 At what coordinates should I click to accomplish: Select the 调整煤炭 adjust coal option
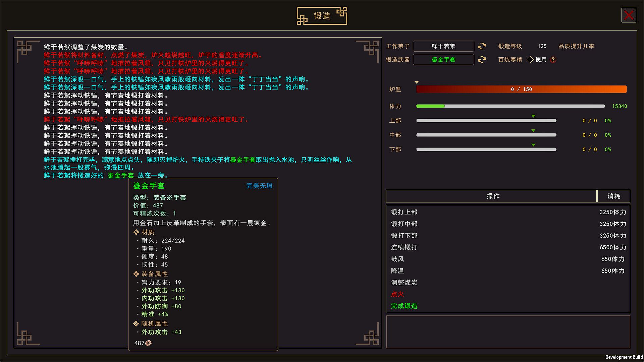(x=404, y=283)
